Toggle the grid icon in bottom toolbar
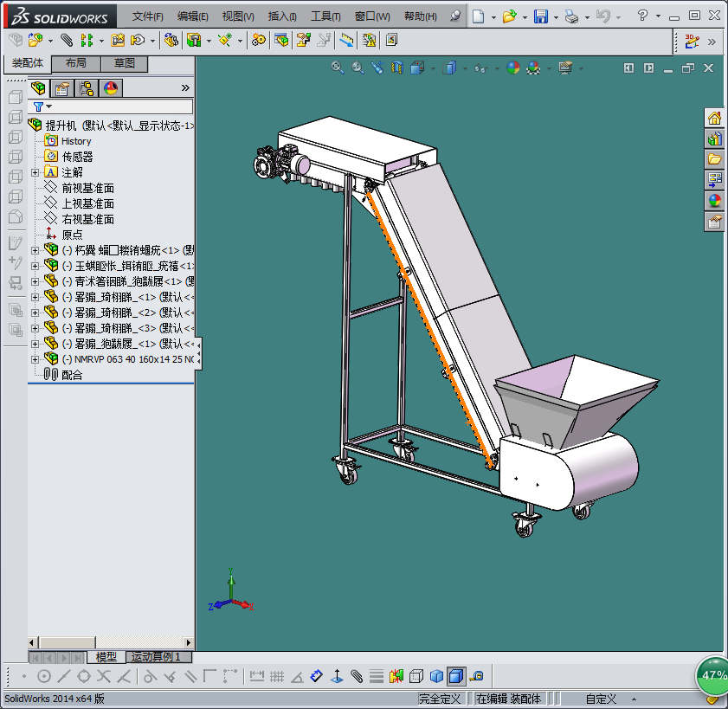The width and height of the screenshot is (728, 709). [x=277, y=676]
